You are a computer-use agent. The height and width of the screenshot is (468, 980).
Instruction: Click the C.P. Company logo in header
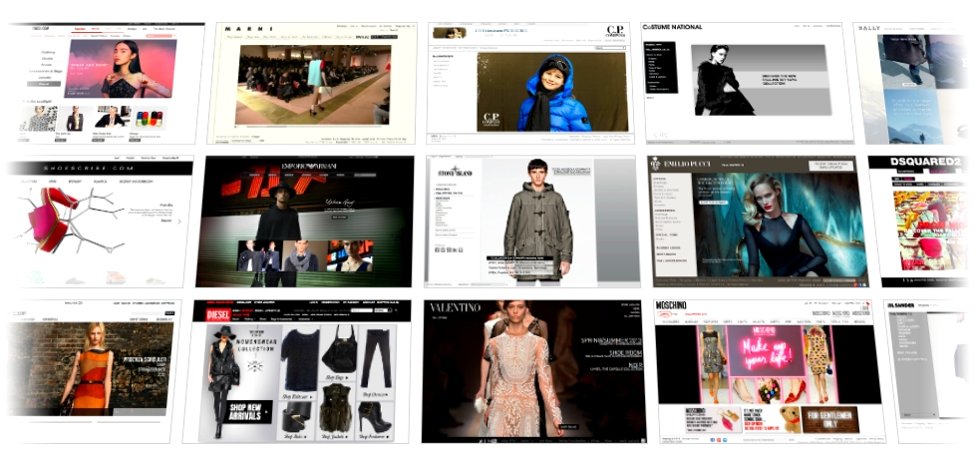point(615,31)
